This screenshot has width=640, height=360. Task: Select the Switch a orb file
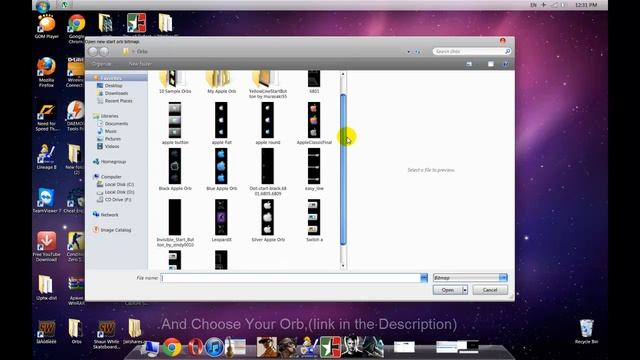(x=314, y=217)
